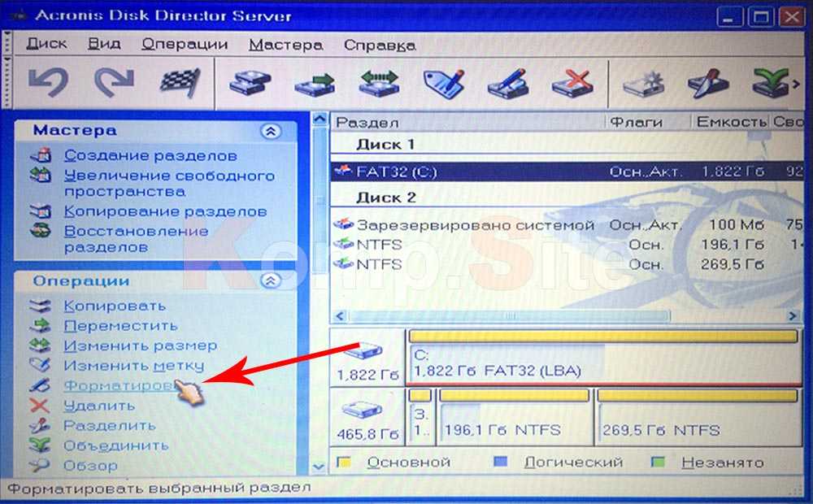Open the Операции menu
The width and height of the screenshot is (813, 504).
click(185, 45)
